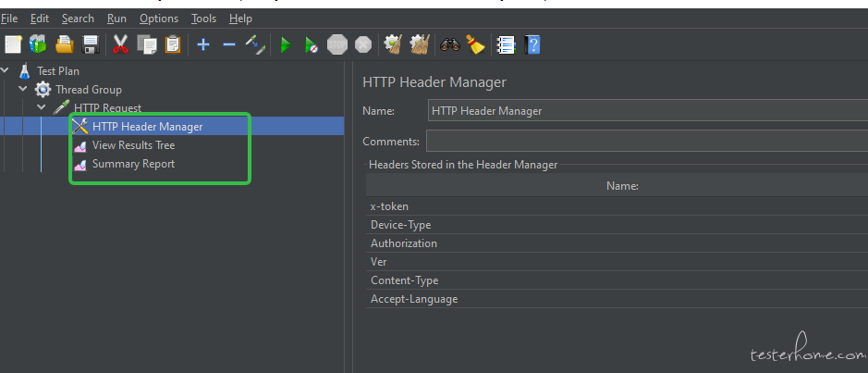This screenshot has height=373, width=868.
Task: Start the test with green play button
Action: click(286, 44)
